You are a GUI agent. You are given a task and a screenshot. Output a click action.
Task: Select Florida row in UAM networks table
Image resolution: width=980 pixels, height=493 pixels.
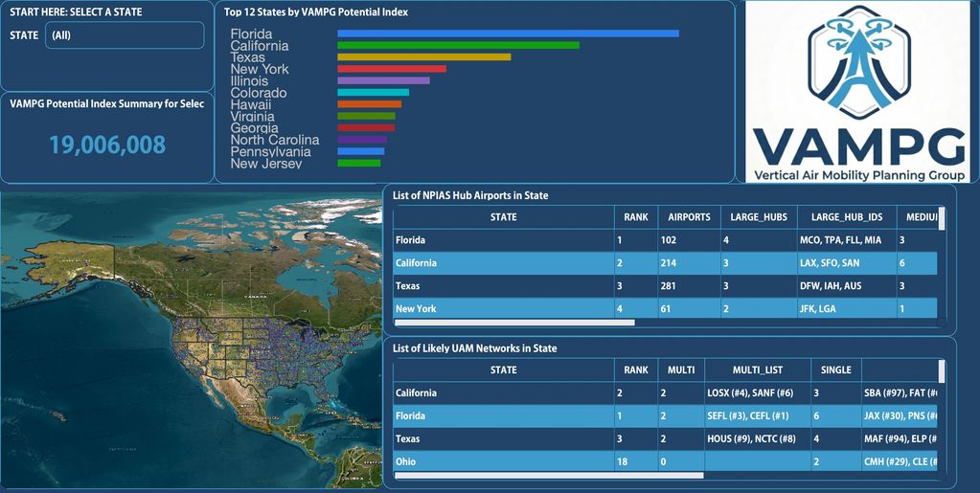point(666,415)
